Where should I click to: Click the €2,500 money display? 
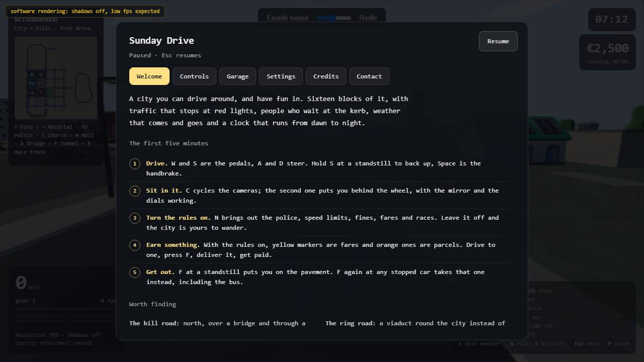click(607, 48)
